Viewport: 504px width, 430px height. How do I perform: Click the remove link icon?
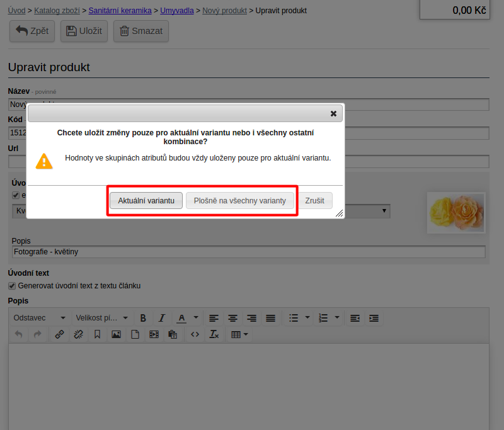pos(79,334)
